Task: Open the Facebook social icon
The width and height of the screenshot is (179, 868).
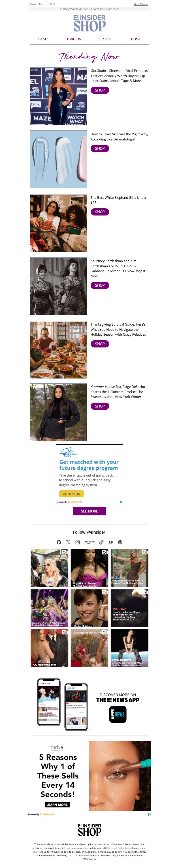Action: point(59,542)
